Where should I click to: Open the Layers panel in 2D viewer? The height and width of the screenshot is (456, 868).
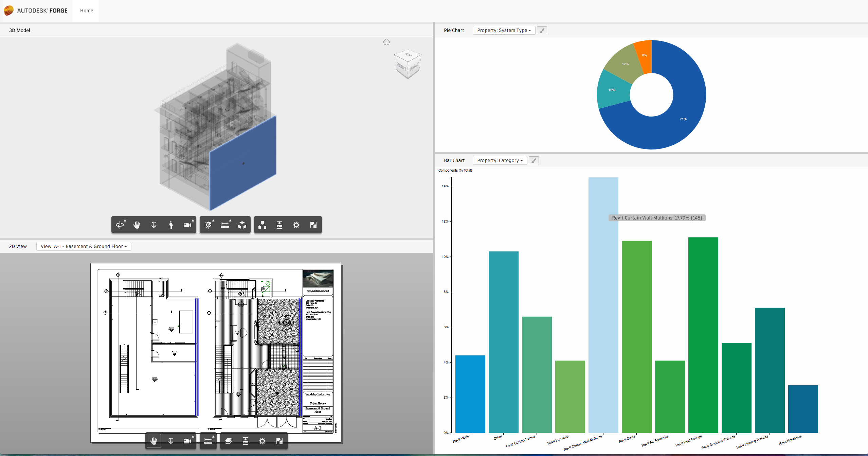(x=229, y=441)
